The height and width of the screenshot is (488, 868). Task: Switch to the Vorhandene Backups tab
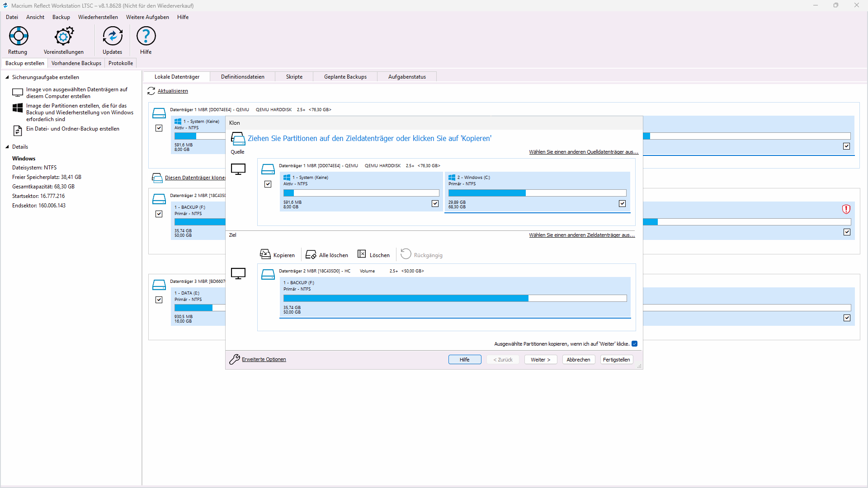76,63
